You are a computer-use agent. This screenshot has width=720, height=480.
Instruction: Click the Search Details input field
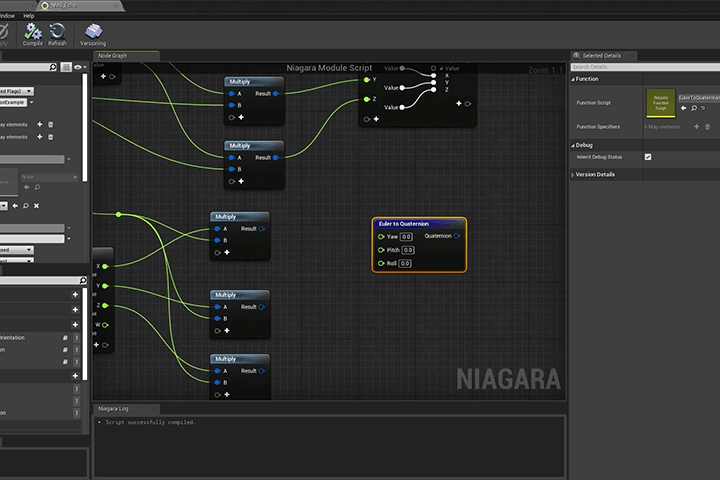point(645,67)
